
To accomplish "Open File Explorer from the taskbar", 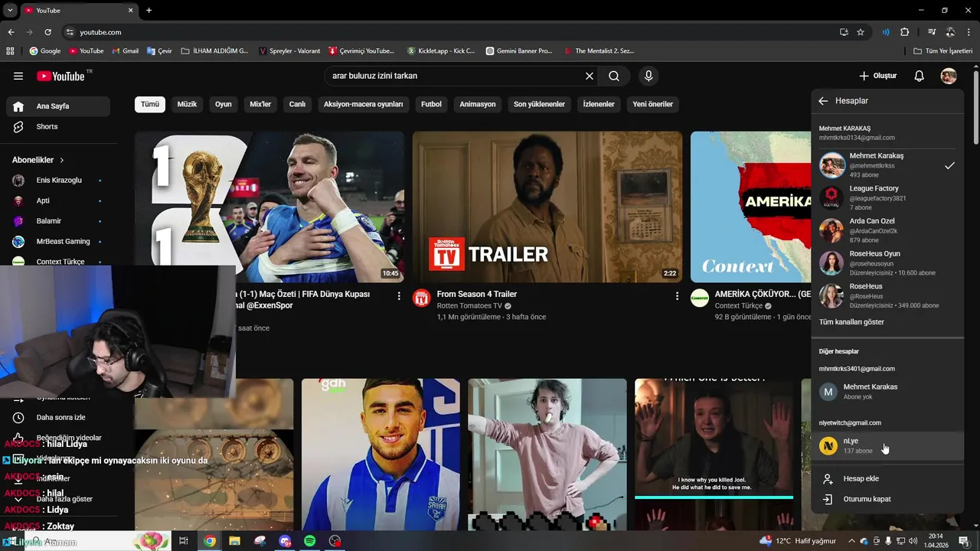I will point(234,541).
